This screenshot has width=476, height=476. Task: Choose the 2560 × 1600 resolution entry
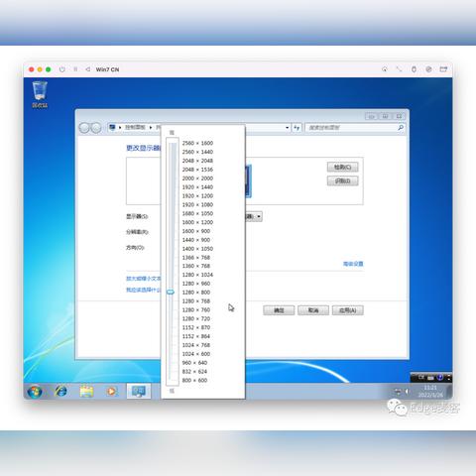pyautogui.click(x=197, y=143)
